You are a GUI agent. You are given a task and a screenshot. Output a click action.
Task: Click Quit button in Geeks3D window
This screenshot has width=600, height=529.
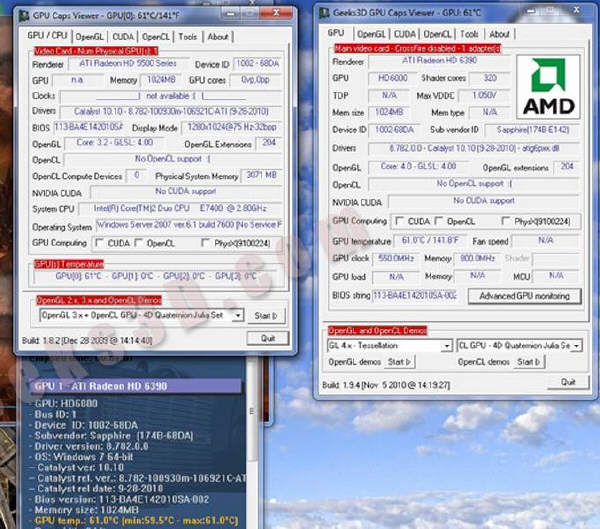click(568, 382)
